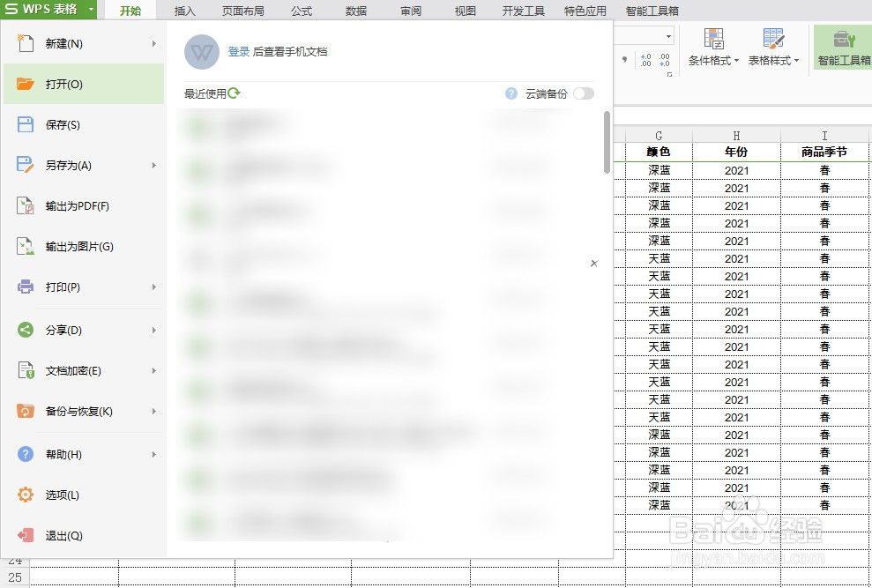Click the Exit icon

pos(26,535)
